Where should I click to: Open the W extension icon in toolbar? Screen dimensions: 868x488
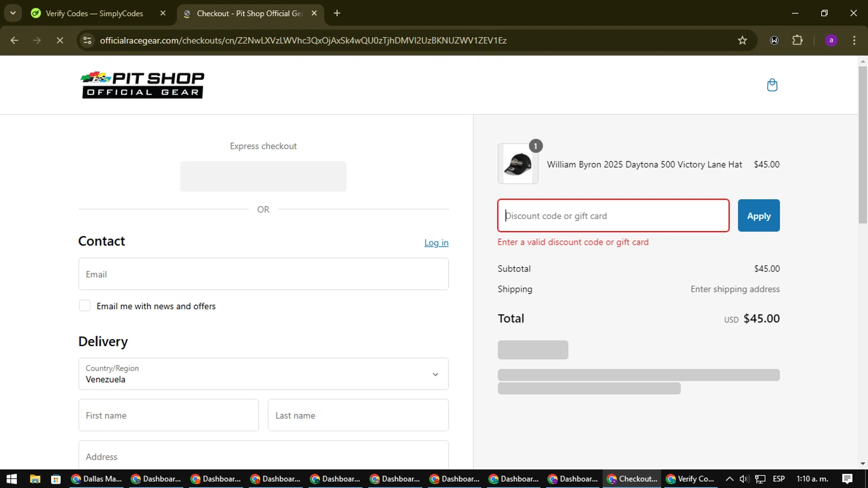(774, 41)
